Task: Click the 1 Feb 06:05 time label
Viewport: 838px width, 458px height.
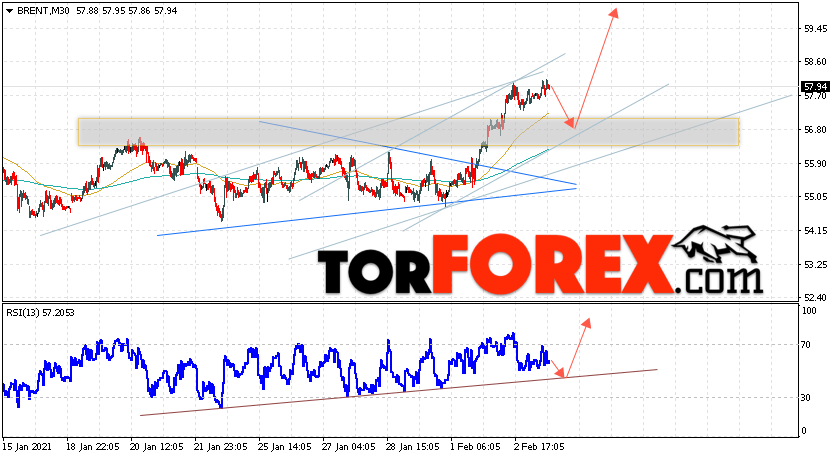Action: 476,446
